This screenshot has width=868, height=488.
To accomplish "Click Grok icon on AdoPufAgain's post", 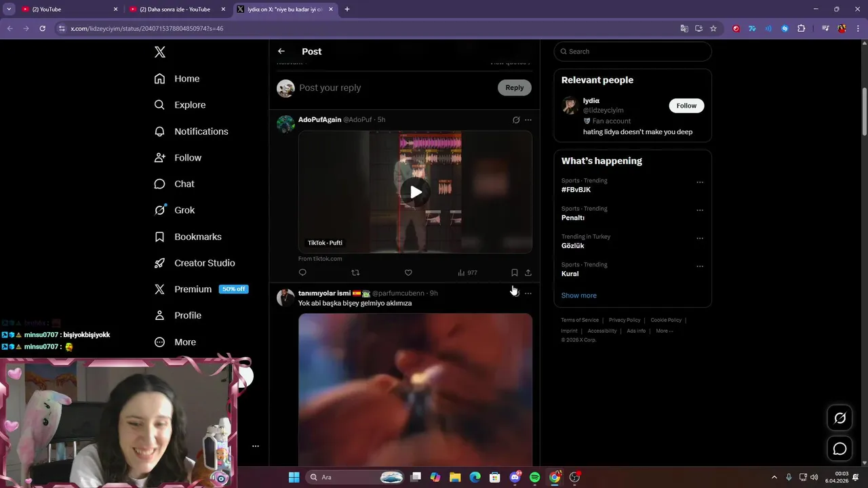I will (x=516, y=120).
